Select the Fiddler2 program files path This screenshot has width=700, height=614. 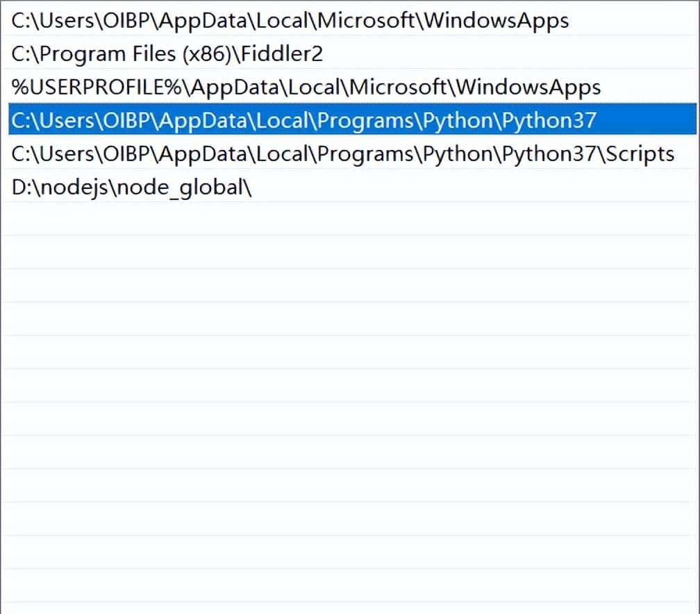pos(167,53)
